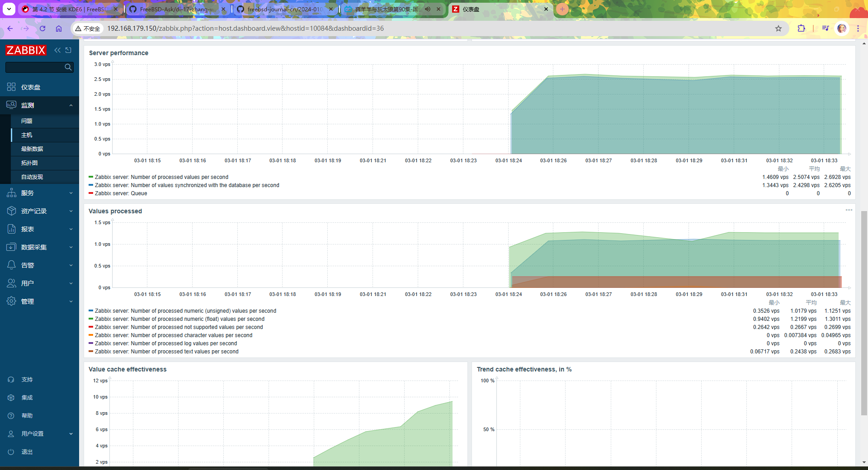The width and height of the screenshot is (868, 470).
Task: Open 仪表盘 from the sidebar
Action: point(31,87)
